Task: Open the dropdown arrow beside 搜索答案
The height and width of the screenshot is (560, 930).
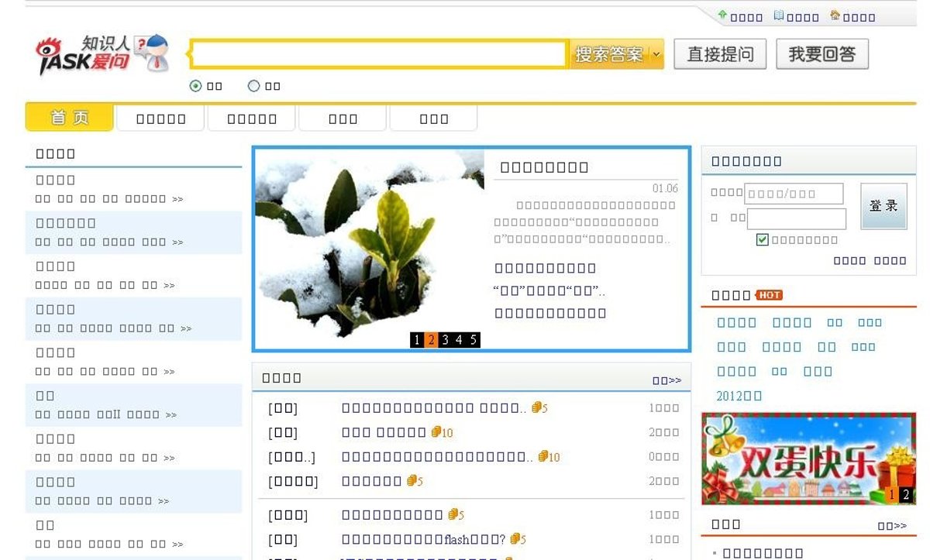Action: tap(656, 54)
